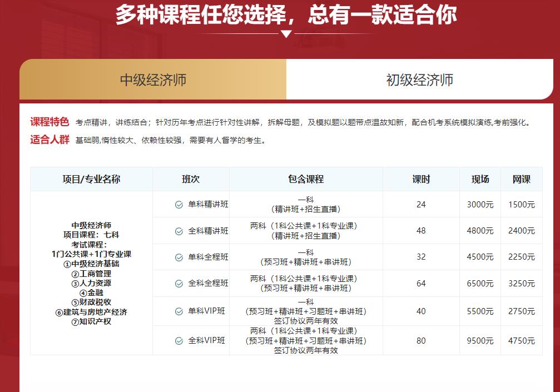Switch to the 初级经济师 tab
The height and width of the screenshot is (392, 560).
point(419,80)
